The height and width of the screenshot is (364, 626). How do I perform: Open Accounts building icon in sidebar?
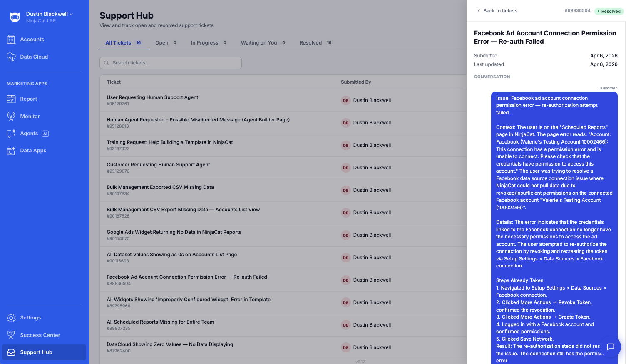click(11, 40)
